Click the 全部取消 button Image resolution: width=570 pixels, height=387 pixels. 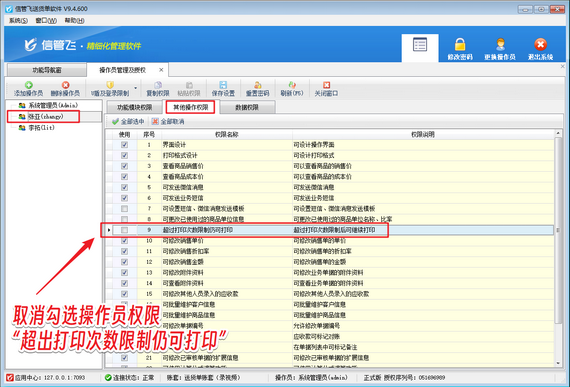pos(168,121)
